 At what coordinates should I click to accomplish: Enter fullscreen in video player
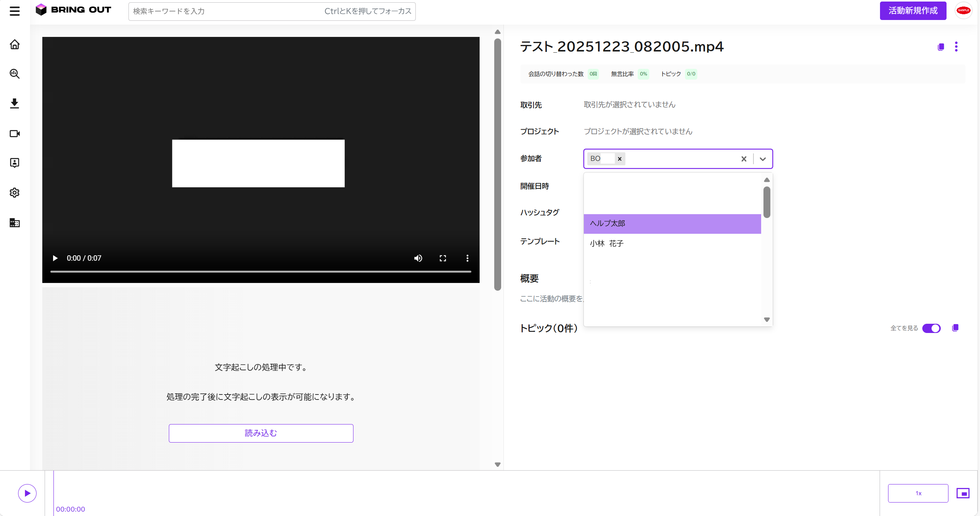click(x=443, y=258)
